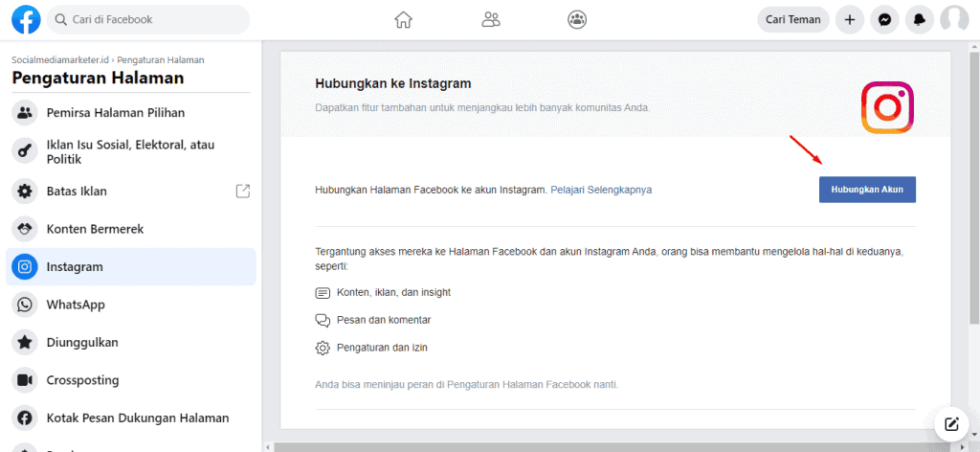The width and height of the screenshot is (980, 452).
Task: Open Pemirsa Halaman Pilihan settings
Action: [130, 113]
